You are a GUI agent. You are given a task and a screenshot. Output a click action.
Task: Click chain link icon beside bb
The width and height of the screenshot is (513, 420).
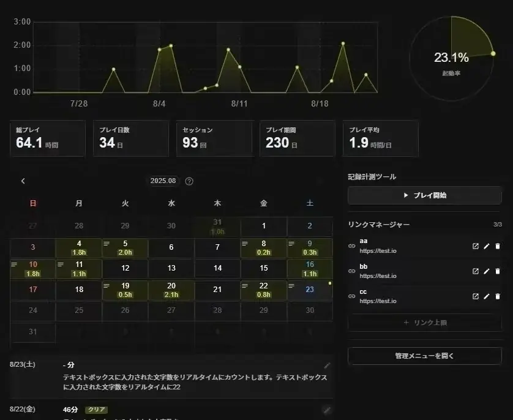[x=352, y=271]
